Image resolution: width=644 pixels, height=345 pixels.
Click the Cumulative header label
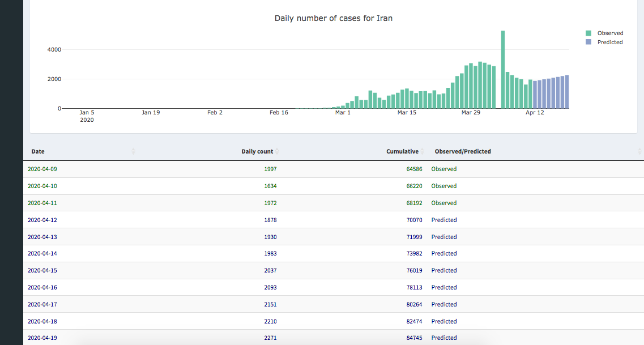(402, 152)
